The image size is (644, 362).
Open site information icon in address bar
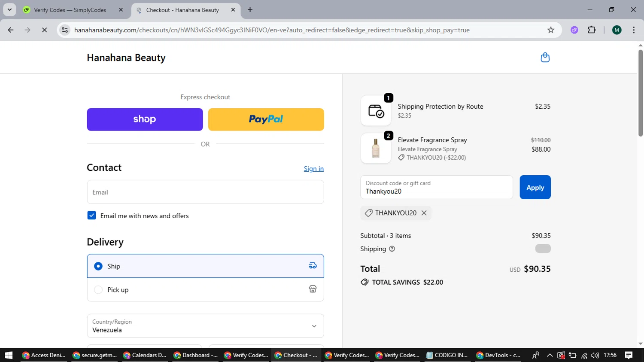tap(65, 30)
